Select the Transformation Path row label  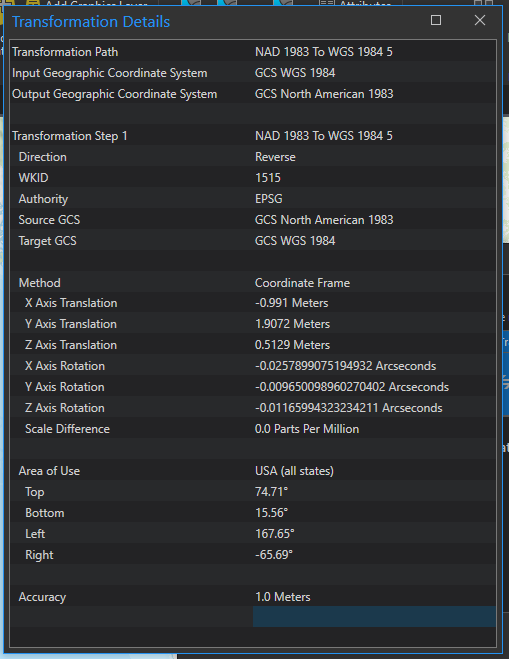click(65, 52)
